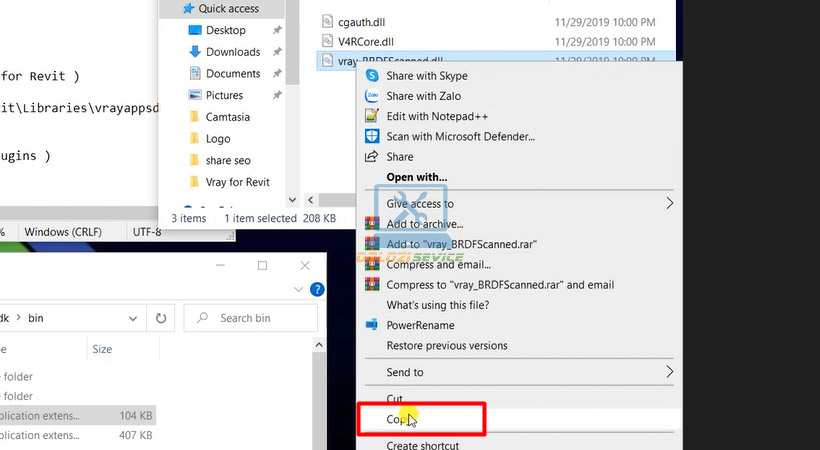Click the PowerRename icon
820x450 pixels.
tap(371, 325)
